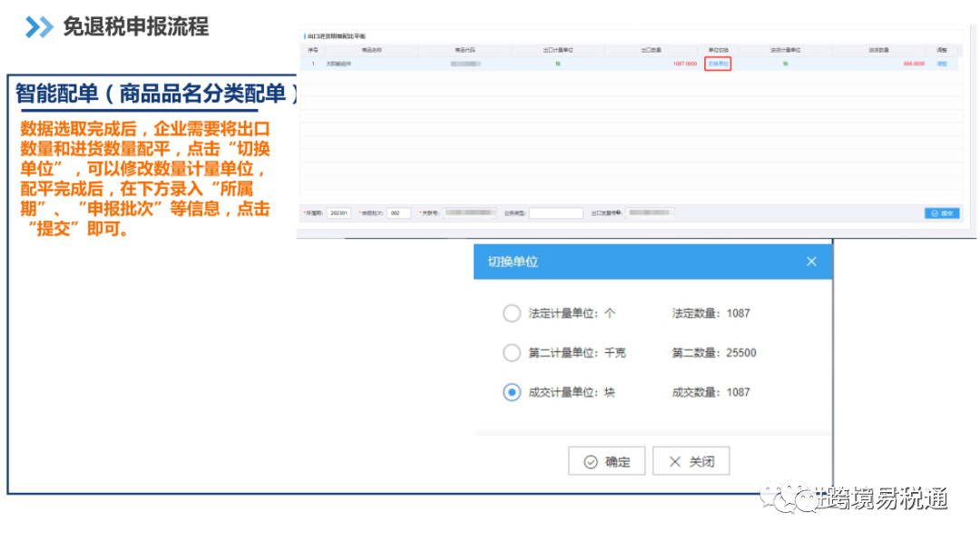Select the 法定计量单位 radio button
980x542 pixels.
511,313
